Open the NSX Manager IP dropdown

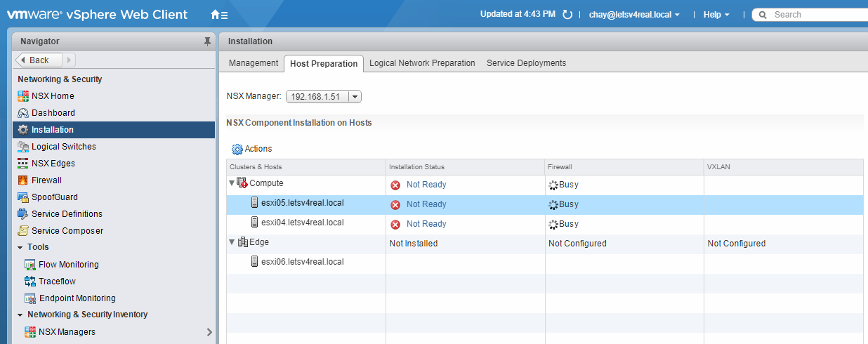click(x=355, y=97)
